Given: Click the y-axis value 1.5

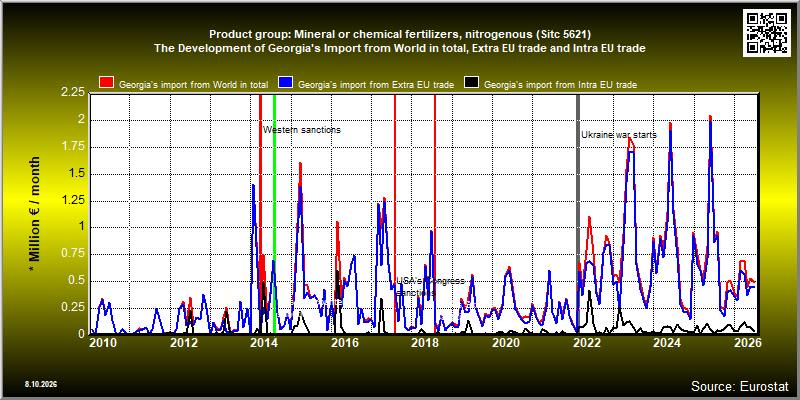Looking at the screenshot, I should tap(76, 173).
